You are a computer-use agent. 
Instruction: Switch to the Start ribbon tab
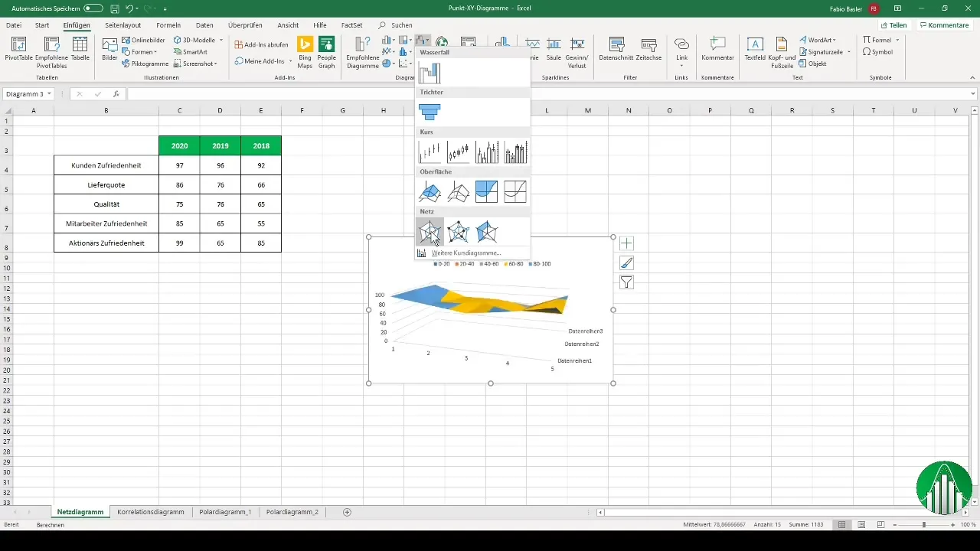pyautogui.click(x=42, y=24)
